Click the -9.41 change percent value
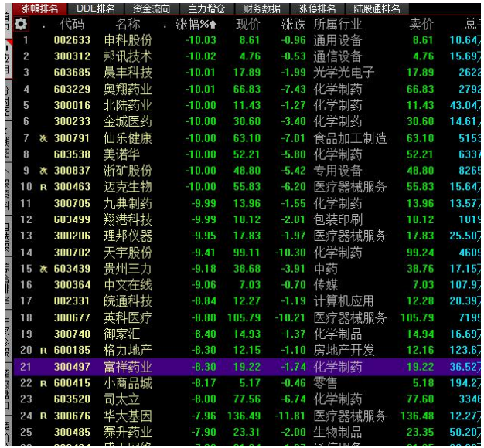 (203, 253)
